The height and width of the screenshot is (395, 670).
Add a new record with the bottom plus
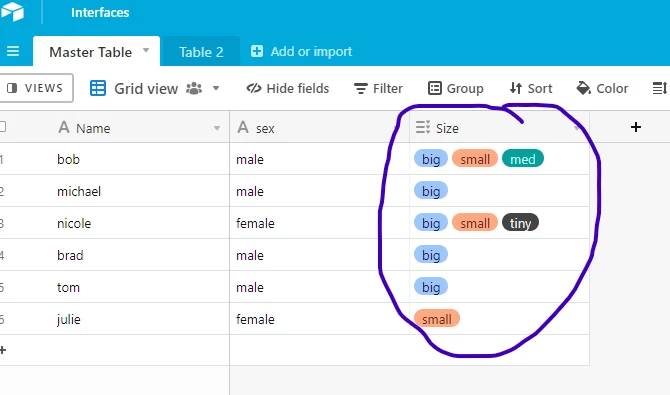(3, 350)
